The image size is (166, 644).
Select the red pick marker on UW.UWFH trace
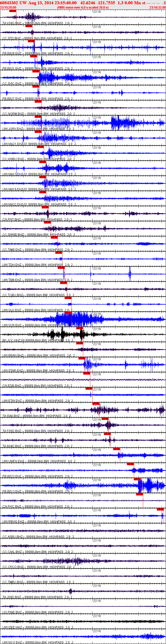116,449
